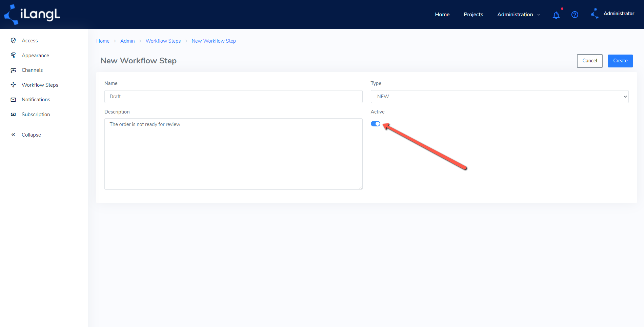Click the Appearance paint roller icon
Viewport: 644px width, 327px height.
(x=13, y=55)
